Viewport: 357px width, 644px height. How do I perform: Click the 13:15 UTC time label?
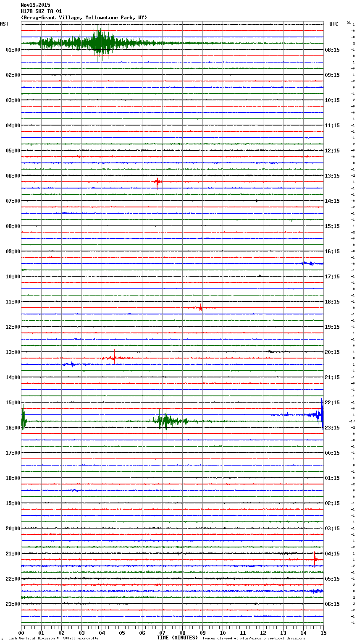[332, 176]
